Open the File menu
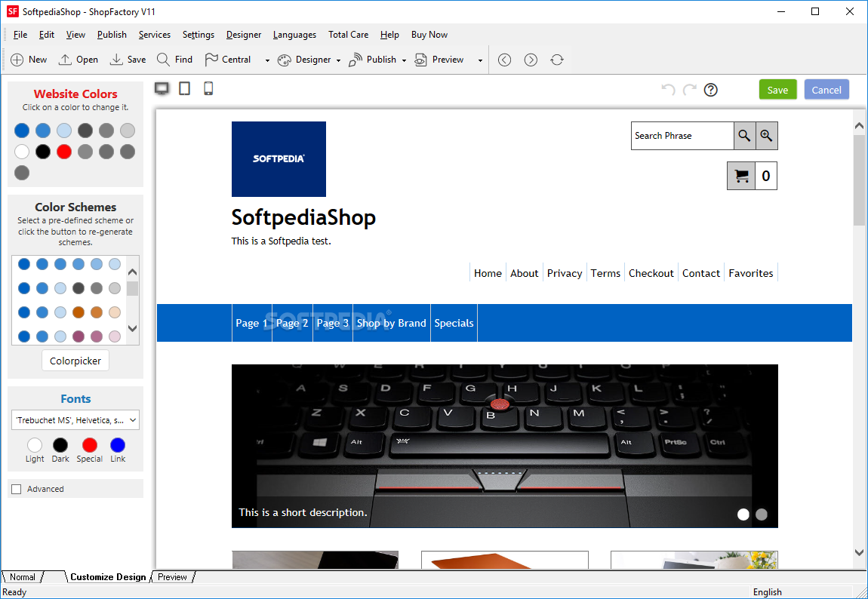This screenshot has height=599, width=868. 20,34
